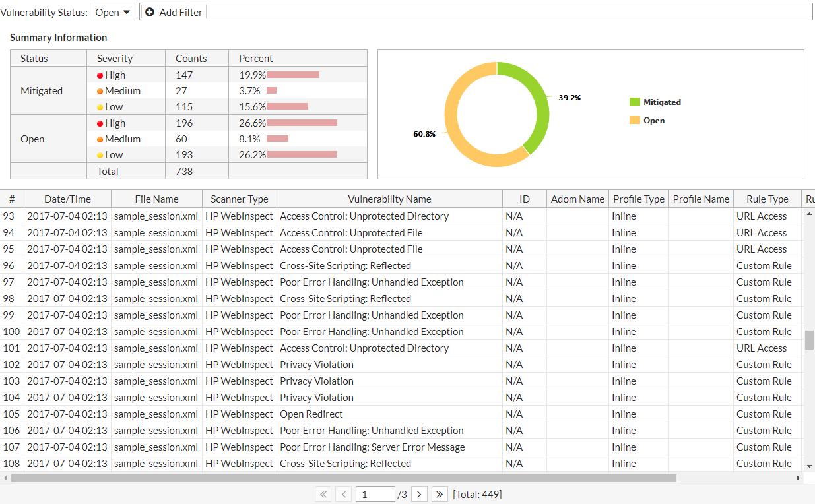Jump to first page with double-left arrow icon
815x504 pixels.
pos(323,493)
